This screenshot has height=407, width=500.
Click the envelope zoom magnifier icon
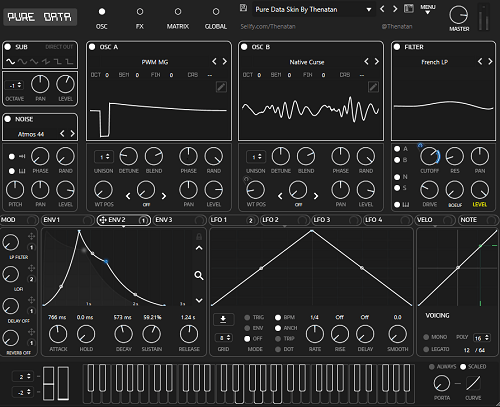click(199, 275)
